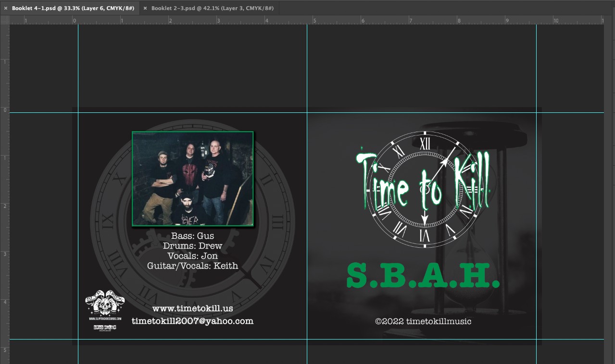Select the Booklet 4-1.psd document tab

tap(73, 8)
